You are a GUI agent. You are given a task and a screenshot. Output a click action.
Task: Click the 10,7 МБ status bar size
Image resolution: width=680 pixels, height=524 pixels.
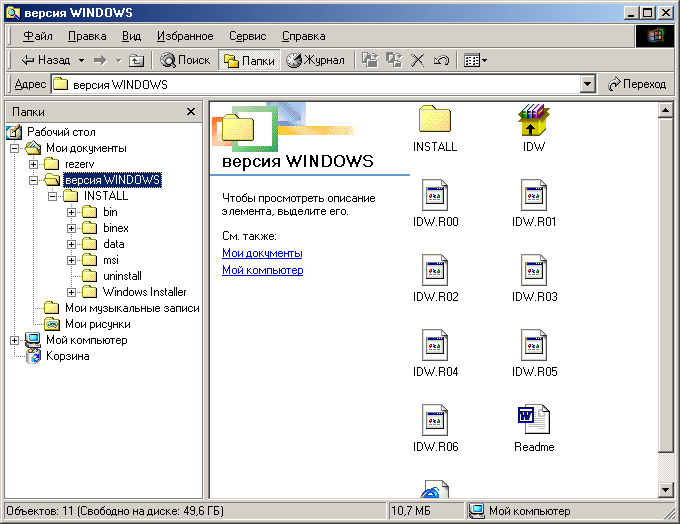click(x=425, y=511)
